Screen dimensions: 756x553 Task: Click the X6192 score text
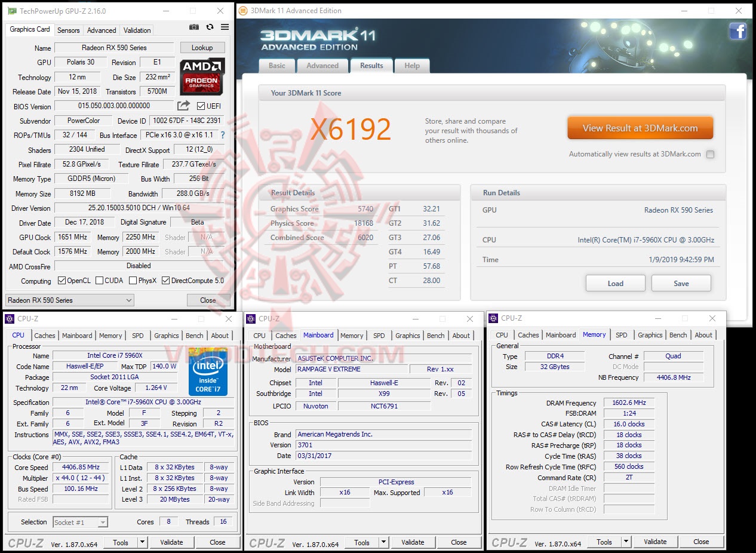tap(351, 130)
